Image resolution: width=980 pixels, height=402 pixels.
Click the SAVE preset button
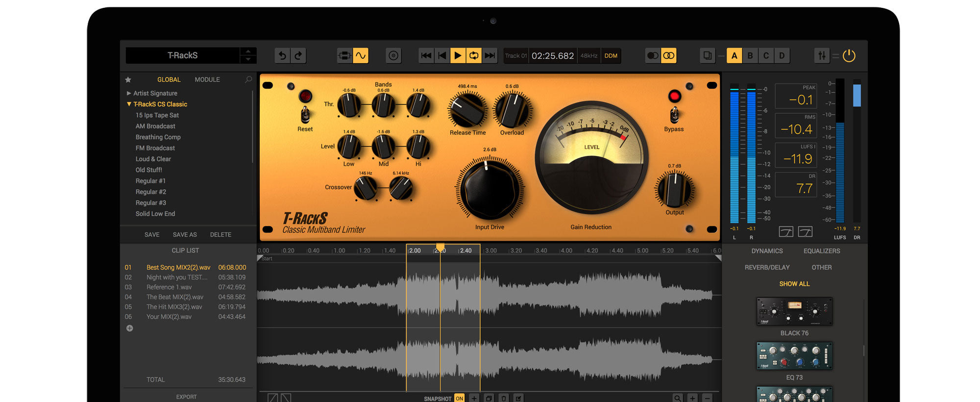coord(152,235)
